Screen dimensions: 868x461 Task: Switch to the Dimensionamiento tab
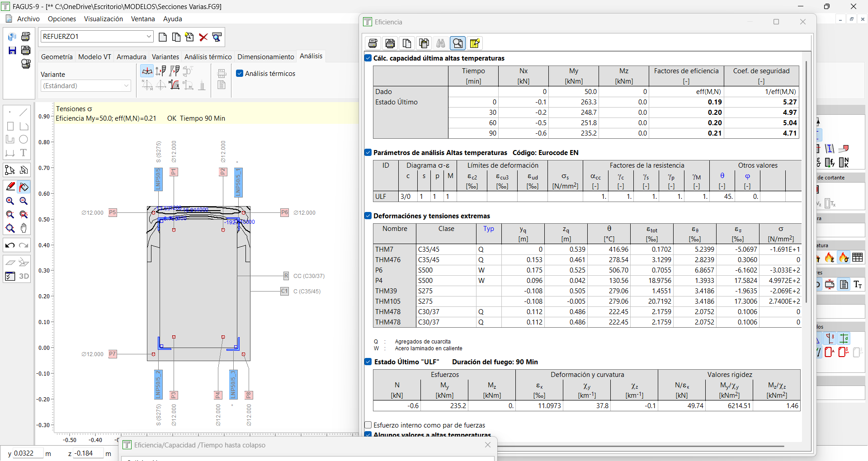click(265, 56)
